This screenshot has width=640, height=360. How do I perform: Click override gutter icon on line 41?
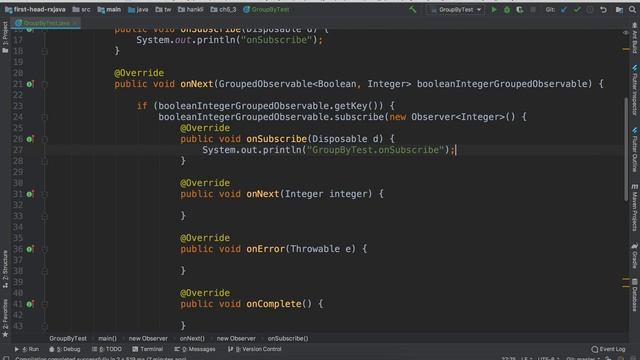(x=30, y=304)
